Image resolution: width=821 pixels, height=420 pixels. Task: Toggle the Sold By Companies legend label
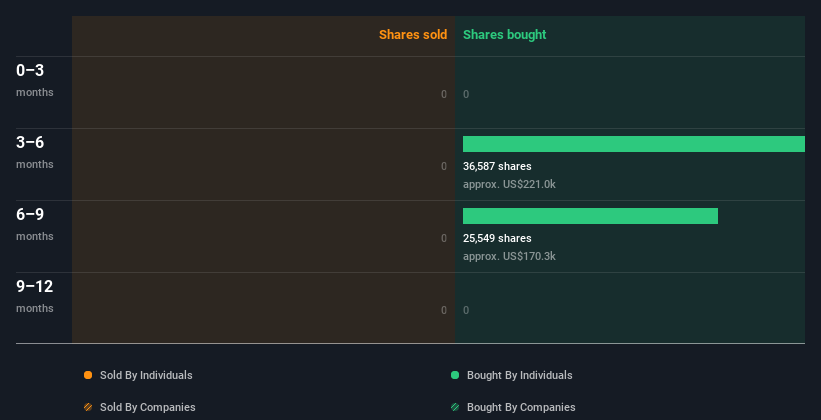point(148,407)
